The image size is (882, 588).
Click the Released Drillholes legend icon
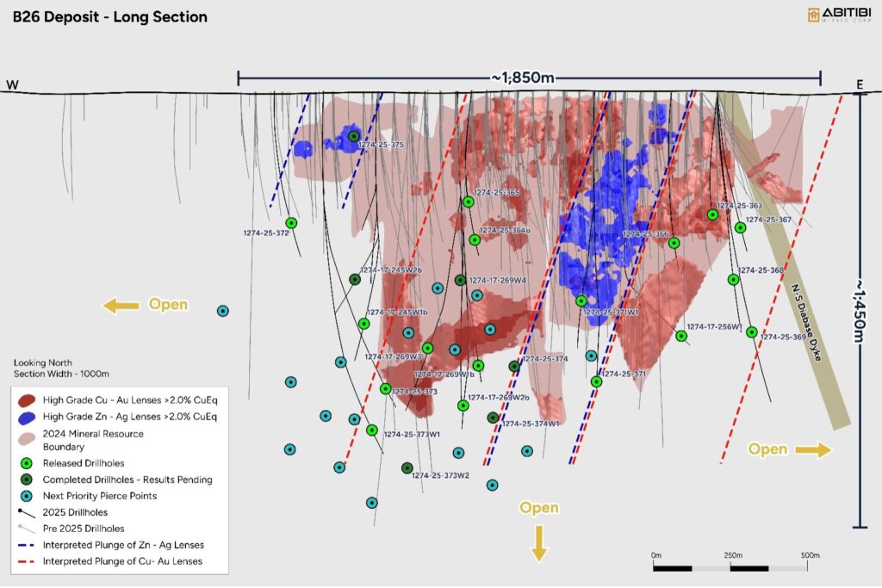tap(27, 463)
